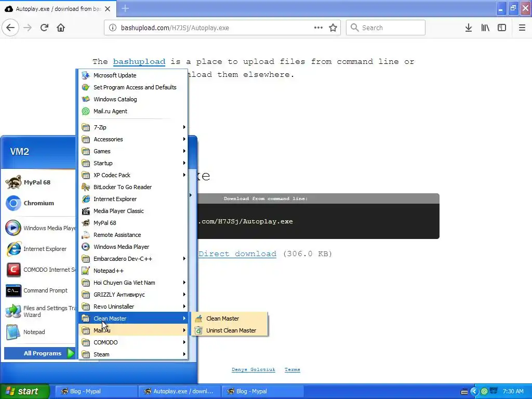The width and height of the screenshot is (532, 399).
Task: Go to the browser Home page
Action: pos(61,28)
